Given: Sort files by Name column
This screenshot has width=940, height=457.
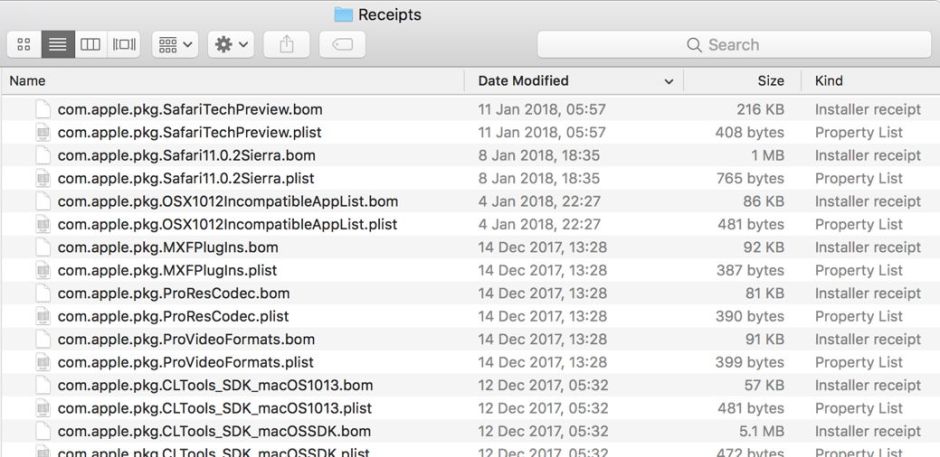Looking at the screenshot, I should pyautogui.click(x=28, y=81).
